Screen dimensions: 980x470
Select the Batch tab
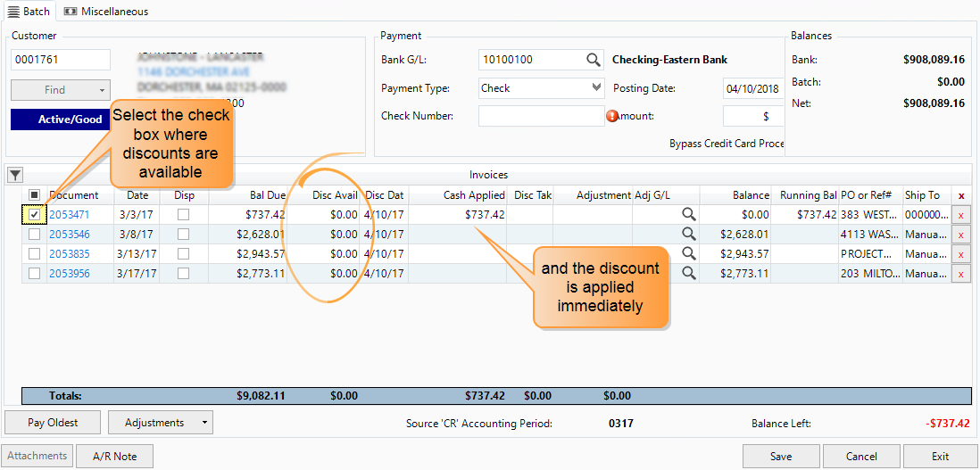tap(29, 12)
